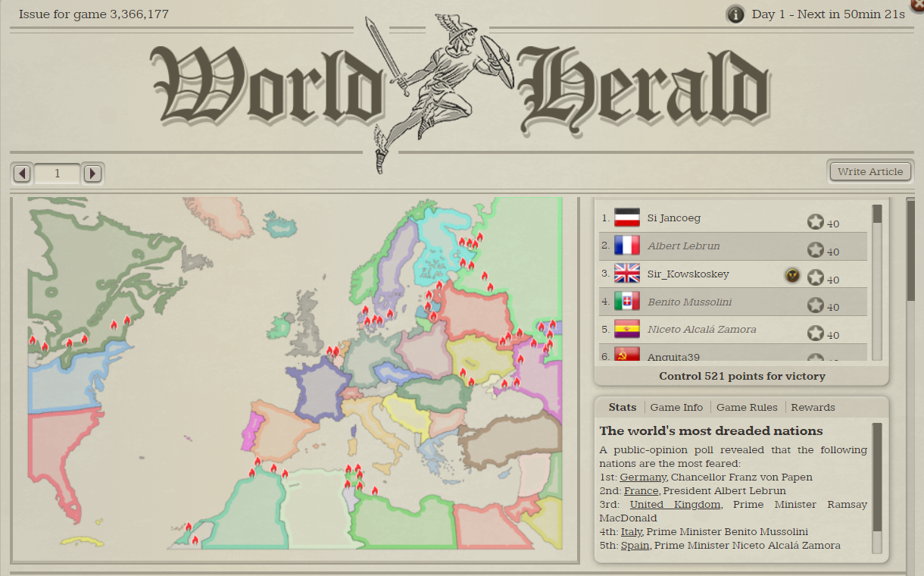Viewport: 924px width, 576px height.
Task: Click the Italian flag beside Benito Mussolini
Action: [627, 302]
